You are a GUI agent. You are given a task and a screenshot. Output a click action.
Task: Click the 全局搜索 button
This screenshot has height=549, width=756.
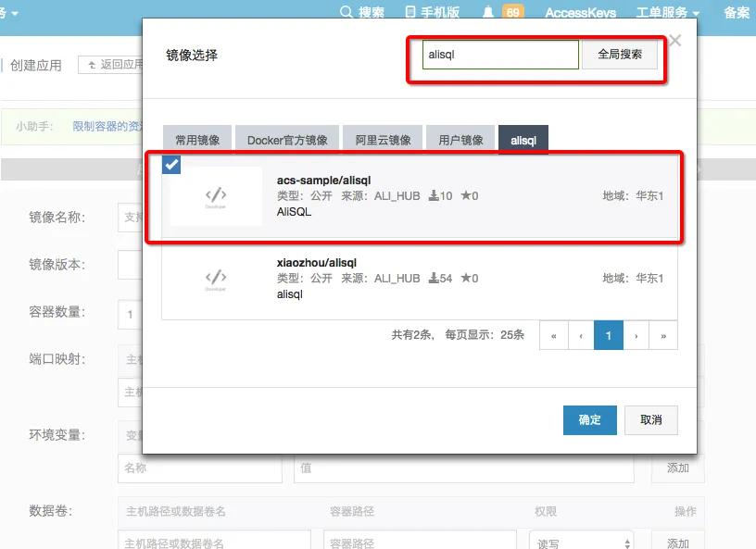(x=620, y=55)
